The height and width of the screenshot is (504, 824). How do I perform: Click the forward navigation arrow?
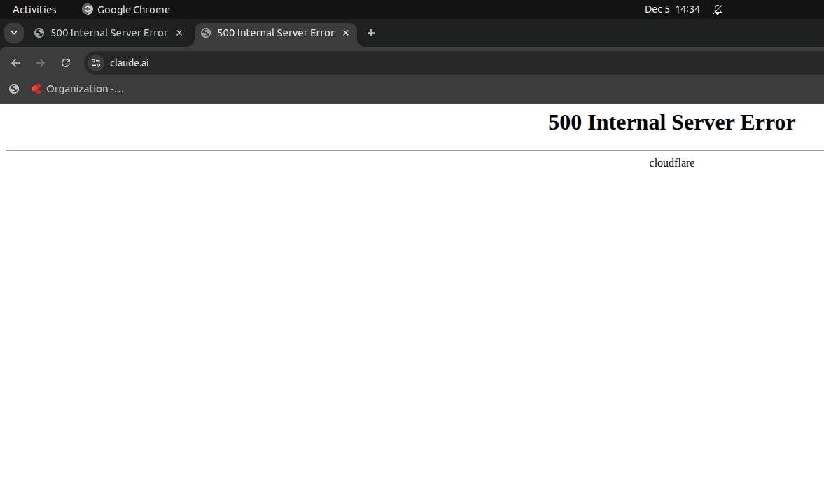(41, 63)
